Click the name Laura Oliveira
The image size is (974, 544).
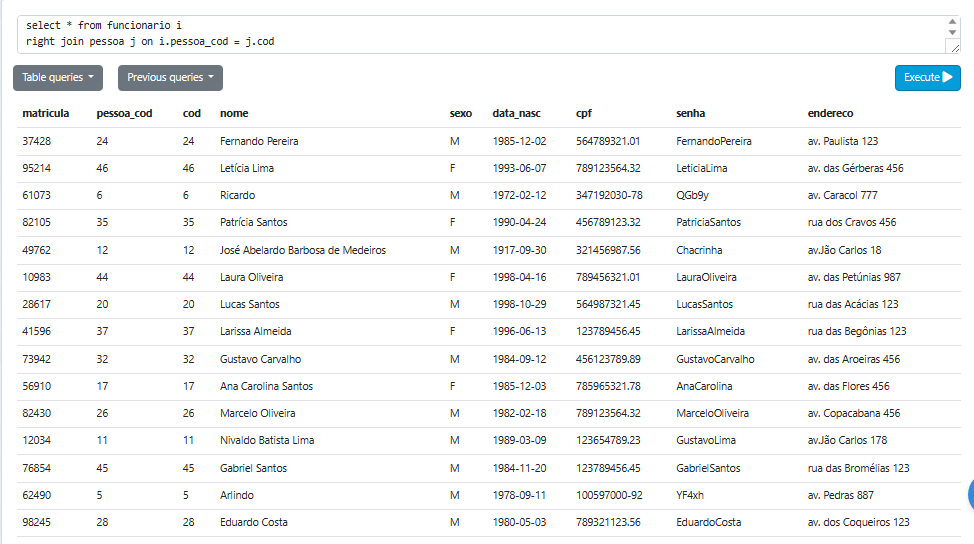pyautogui.click(x=252, y=277)
